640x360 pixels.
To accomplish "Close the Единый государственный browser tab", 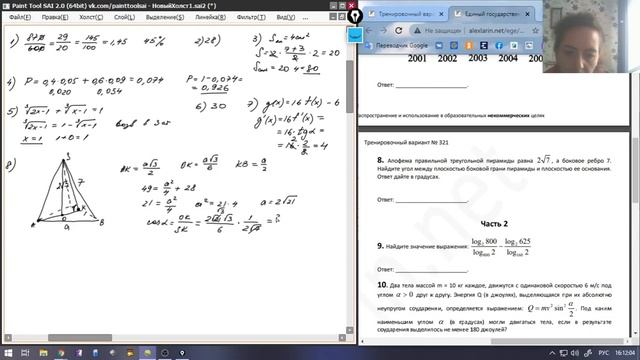I will click(527, 14).
